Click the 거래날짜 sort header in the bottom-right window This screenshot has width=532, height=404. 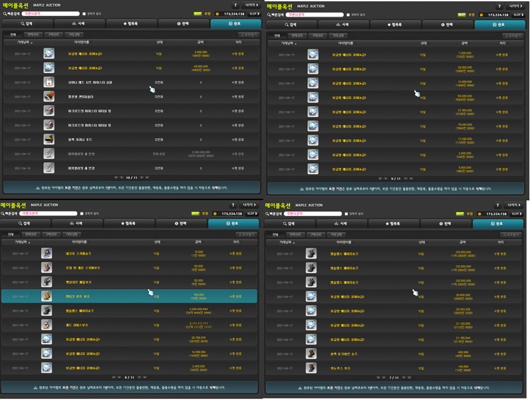pos(287,243)
